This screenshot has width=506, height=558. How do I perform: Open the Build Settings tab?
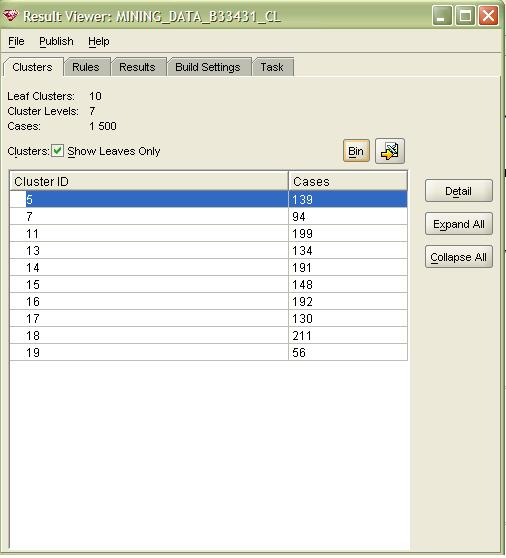click(208, 67)
